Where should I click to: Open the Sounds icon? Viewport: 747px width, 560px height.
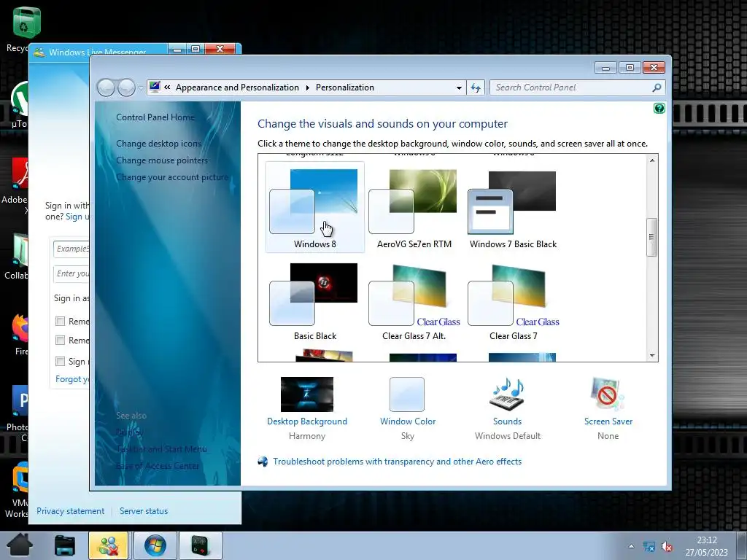[508, 394]
